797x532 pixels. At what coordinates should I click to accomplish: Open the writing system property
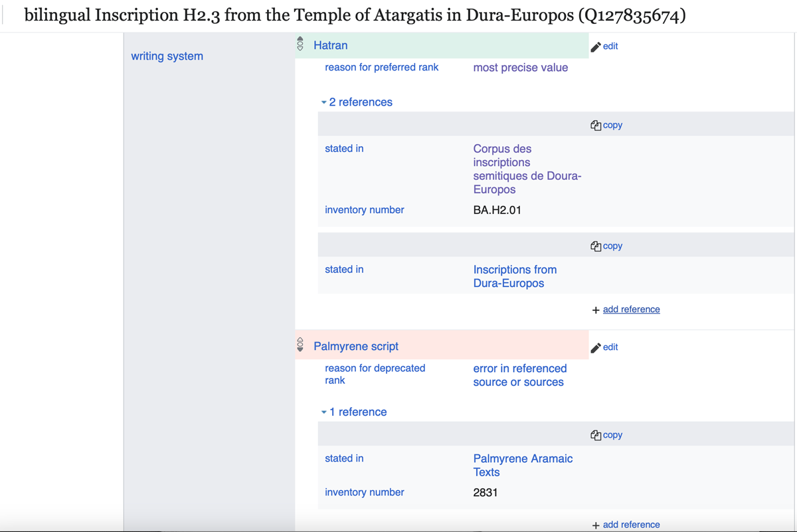pos(167,56)
